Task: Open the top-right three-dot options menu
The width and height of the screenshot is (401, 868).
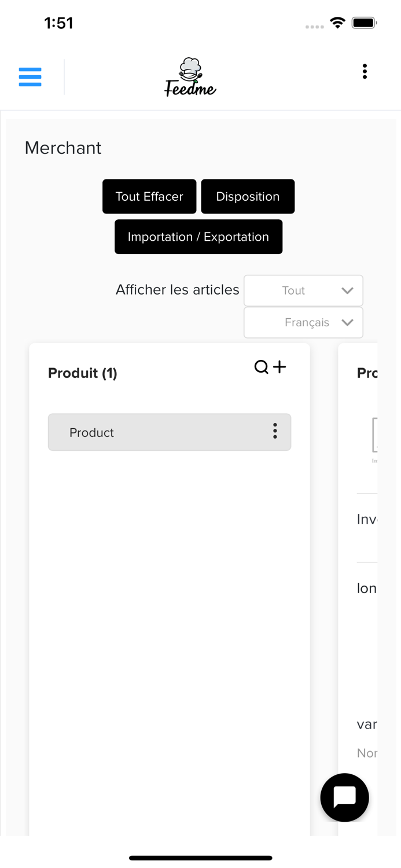Action: 365,71
